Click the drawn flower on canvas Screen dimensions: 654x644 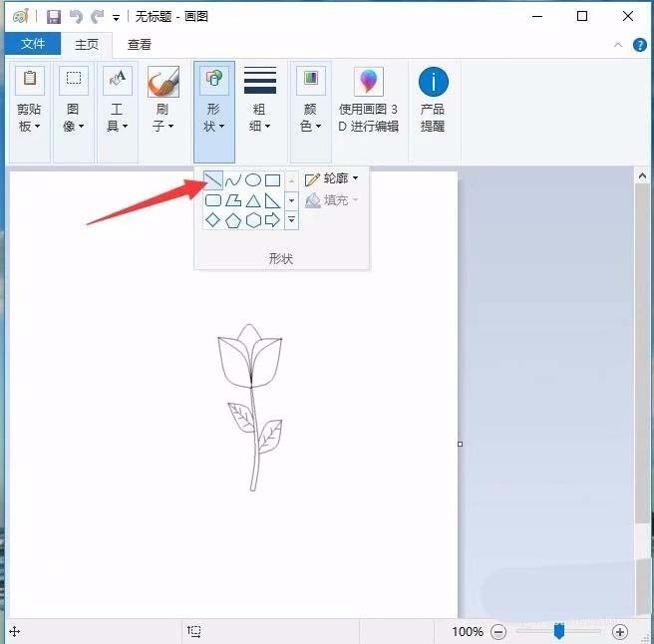pyautogui.click(x=250, y=407)
